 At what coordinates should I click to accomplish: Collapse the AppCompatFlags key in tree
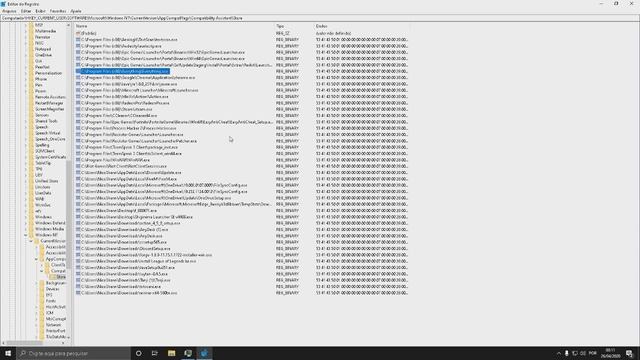pos(36,259)
